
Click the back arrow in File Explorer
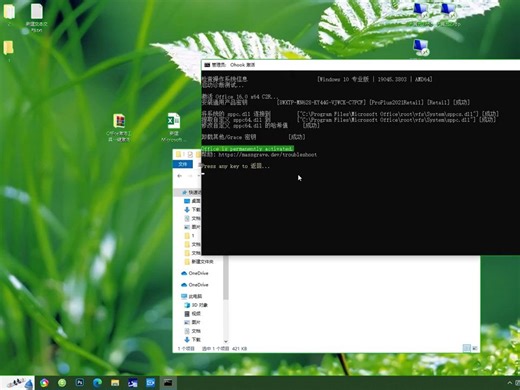(180, 176)
